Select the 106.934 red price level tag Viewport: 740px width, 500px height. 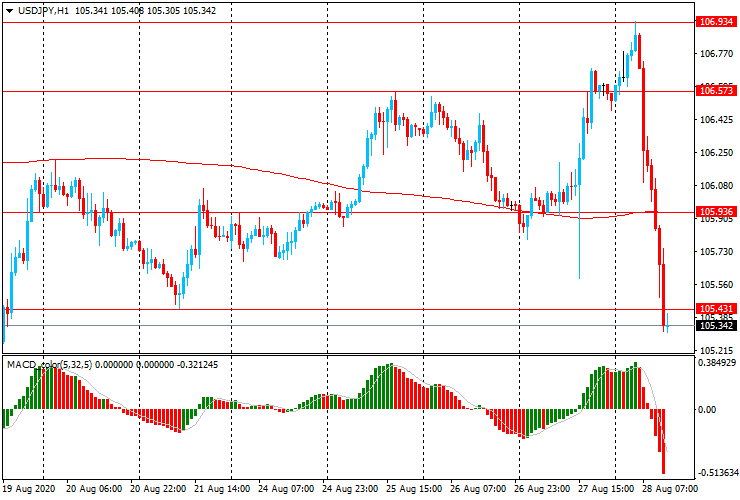tap(716, 21)
